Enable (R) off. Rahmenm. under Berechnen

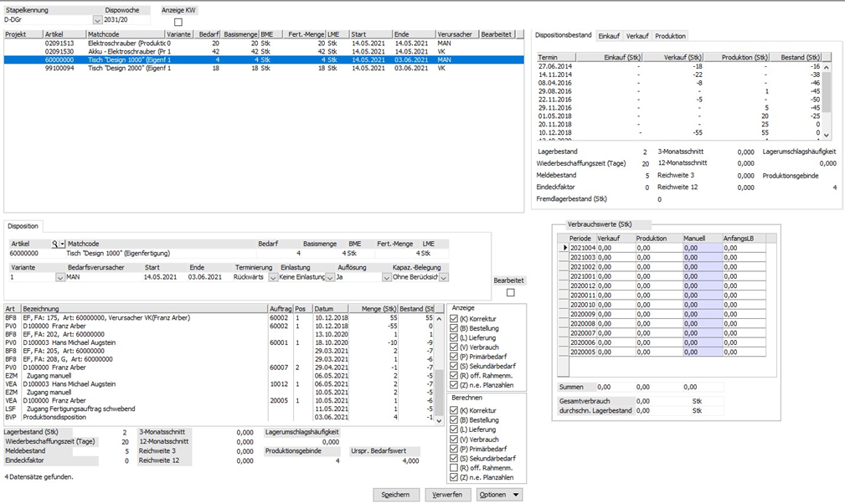coord(455,468)
